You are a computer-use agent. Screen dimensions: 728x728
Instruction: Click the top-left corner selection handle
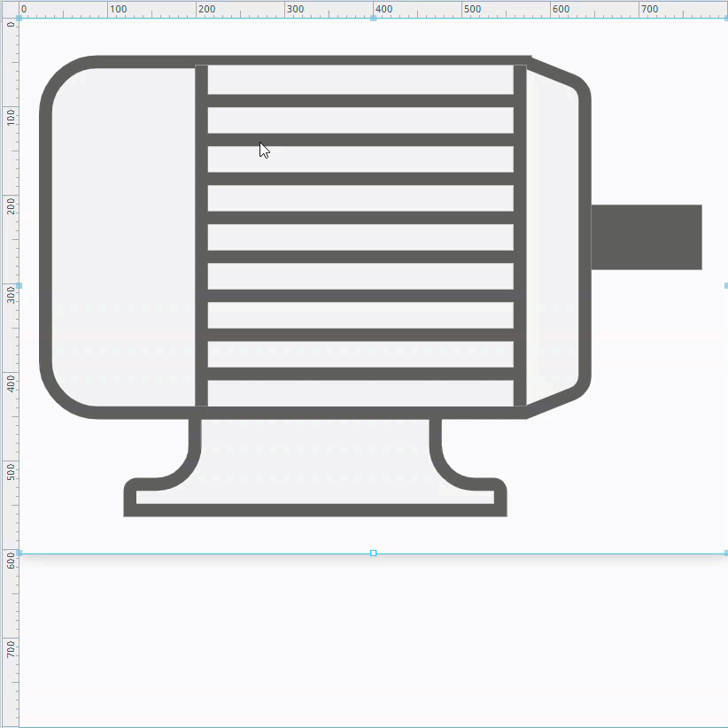(x=19, y=18)
